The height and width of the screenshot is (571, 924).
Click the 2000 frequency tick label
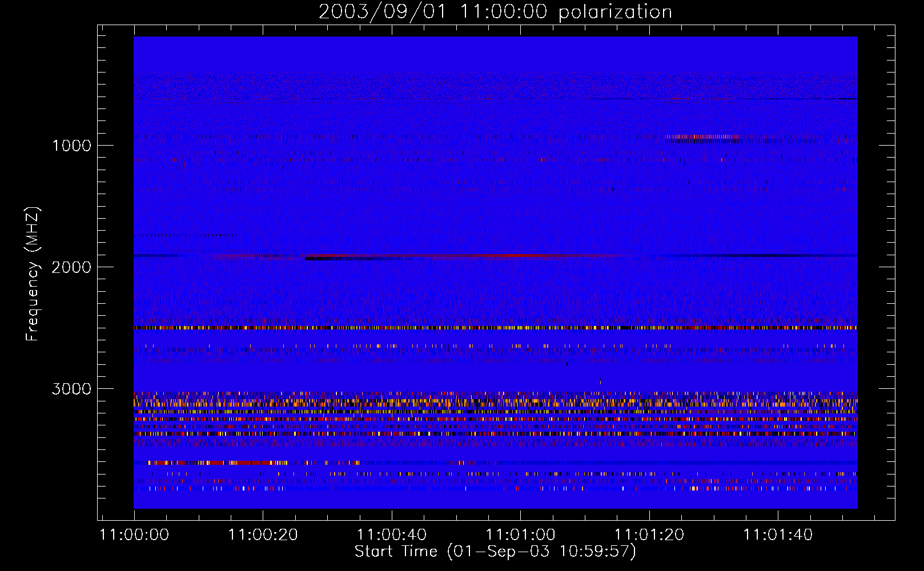pyautogui.click(x=71, y=267)
